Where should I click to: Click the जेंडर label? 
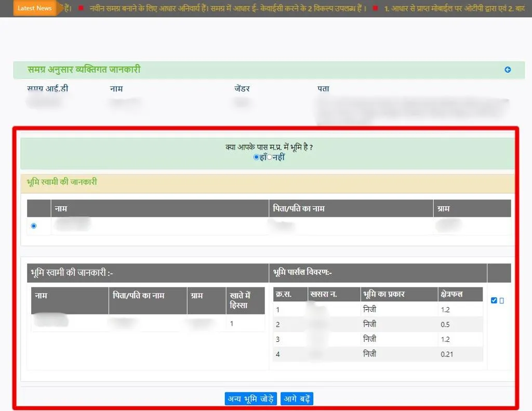click(242, 88)
